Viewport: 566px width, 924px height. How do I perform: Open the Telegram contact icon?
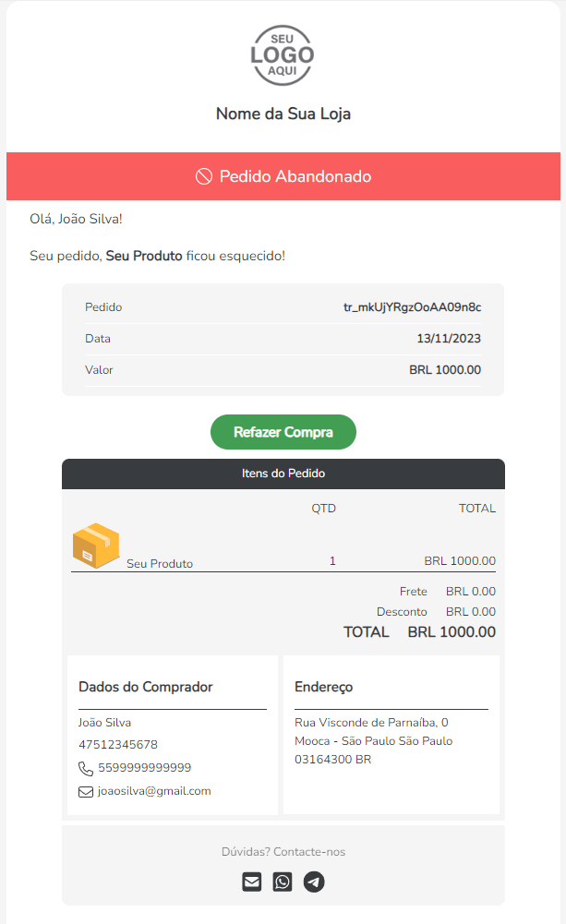click(x=314, y=882)
